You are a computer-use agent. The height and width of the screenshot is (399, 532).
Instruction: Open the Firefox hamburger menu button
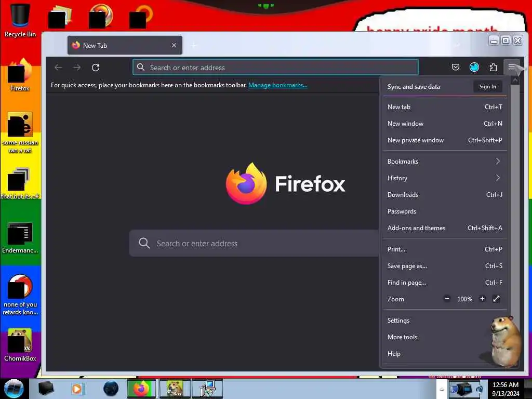(x=512, y=67)
